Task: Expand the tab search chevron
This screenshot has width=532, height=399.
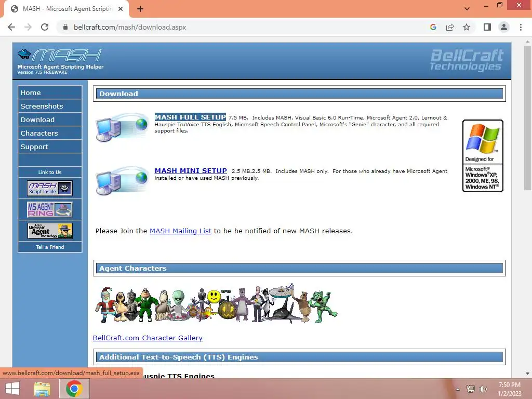Action: (467, 9)
